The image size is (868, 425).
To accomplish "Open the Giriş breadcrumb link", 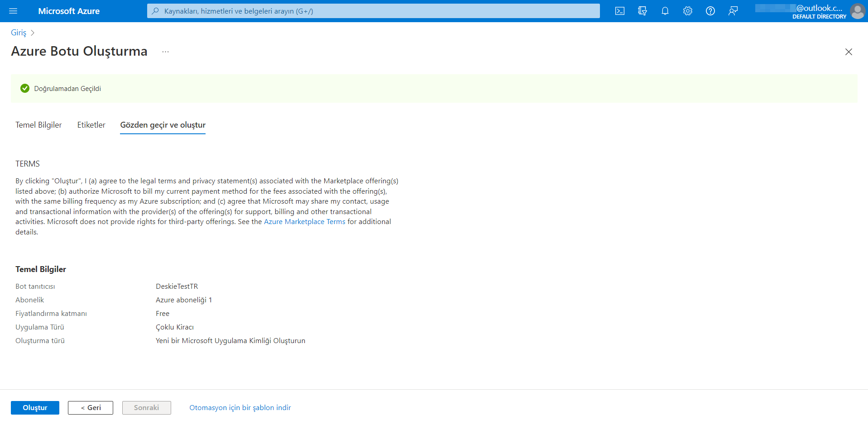I will click(19, 33).
